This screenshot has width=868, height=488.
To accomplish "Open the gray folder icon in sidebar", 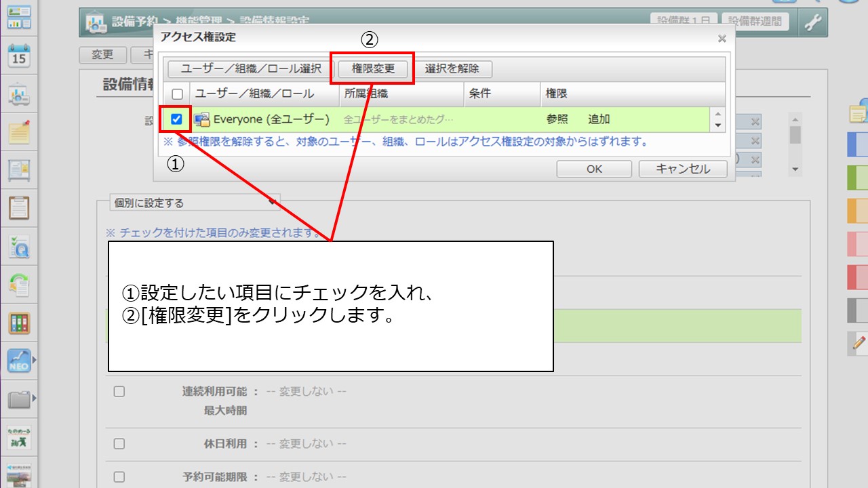I will tap(19, 399).
